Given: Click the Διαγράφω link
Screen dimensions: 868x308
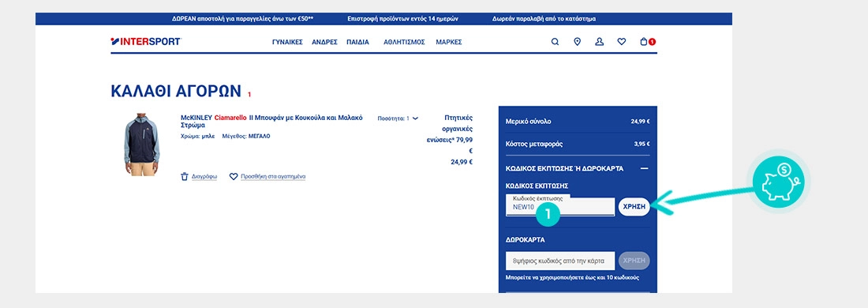Looking at the screenshot, I should click(204, 177).
